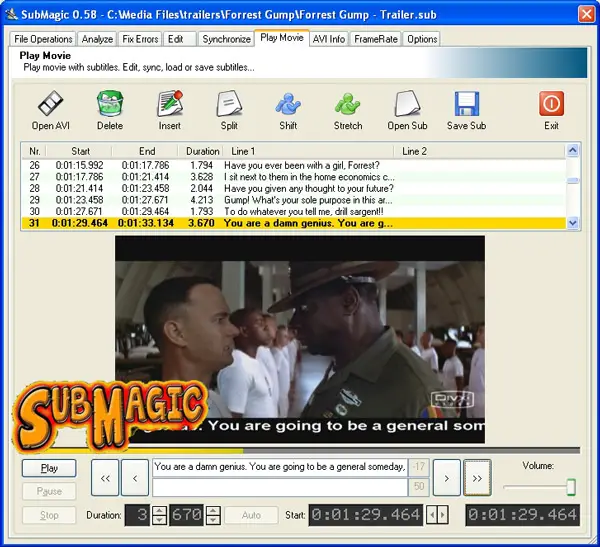Viewport: 600px width, 547px height.
Task: Click the Volume slider handle
Action: (571, 487)
